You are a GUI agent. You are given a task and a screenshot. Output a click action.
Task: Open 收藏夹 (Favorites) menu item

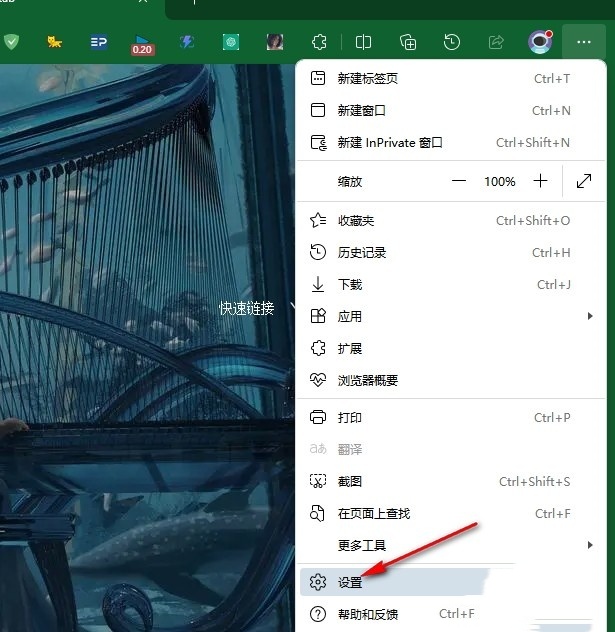tap(440, 220)
